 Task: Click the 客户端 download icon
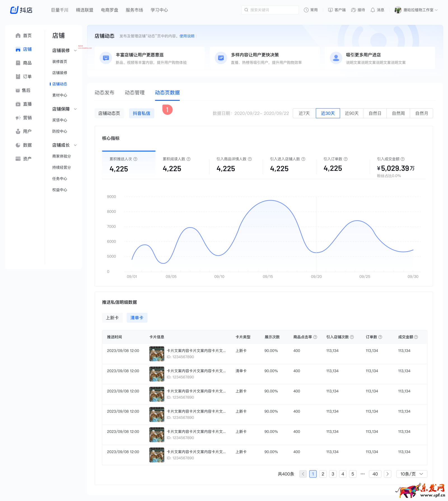tap(330, 10)
